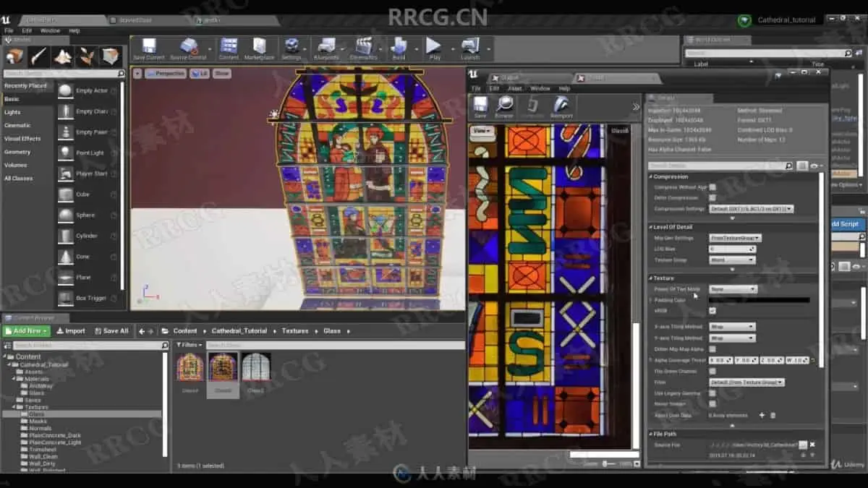The height and width of the screenshot is (488, 868).
Task: Open Filters dropdown in Content Browser
Action: tap(190, 346)
